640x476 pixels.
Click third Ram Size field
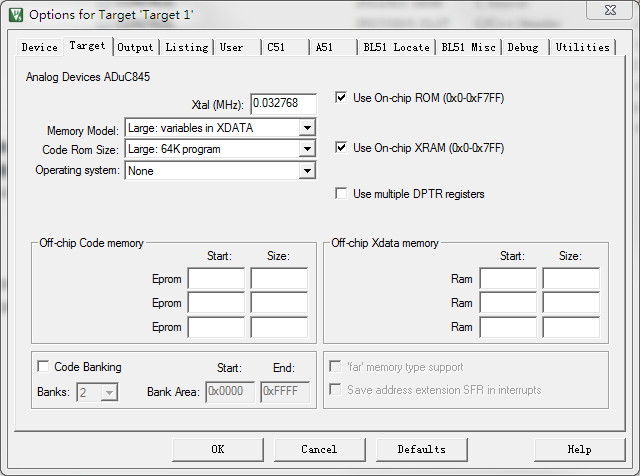(571, 327)
